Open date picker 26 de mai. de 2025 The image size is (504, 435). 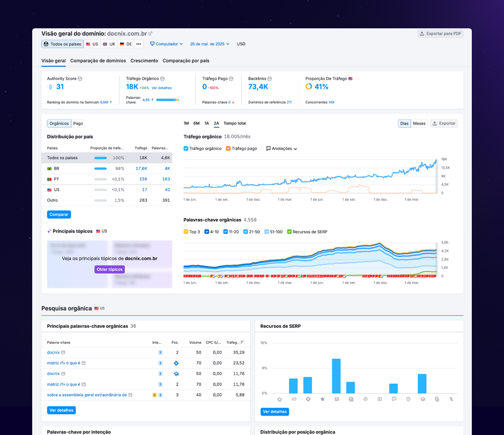[x=210, y=44]
